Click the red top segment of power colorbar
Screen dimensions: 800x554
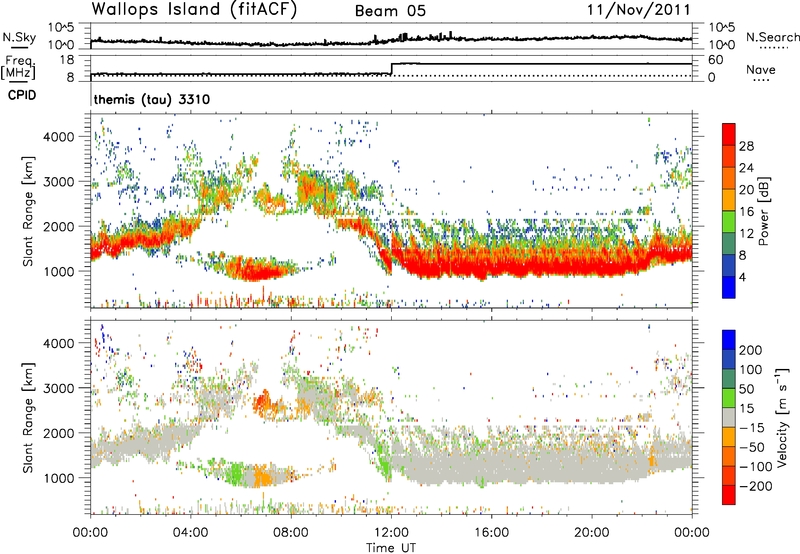[x=729, y=134]
